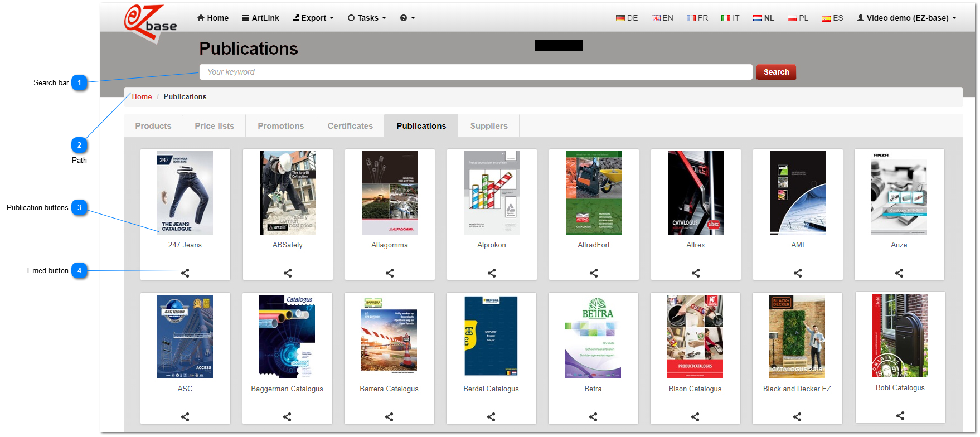Screen dimensions: 980x437
Task: Switch language to Dutch (NL)
Action: point(764,18)
